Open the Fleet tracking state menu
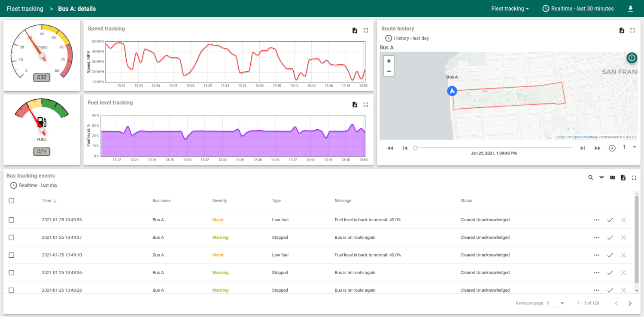The height and width of the screenshot is (317, 644). click(x=510, y=8)
